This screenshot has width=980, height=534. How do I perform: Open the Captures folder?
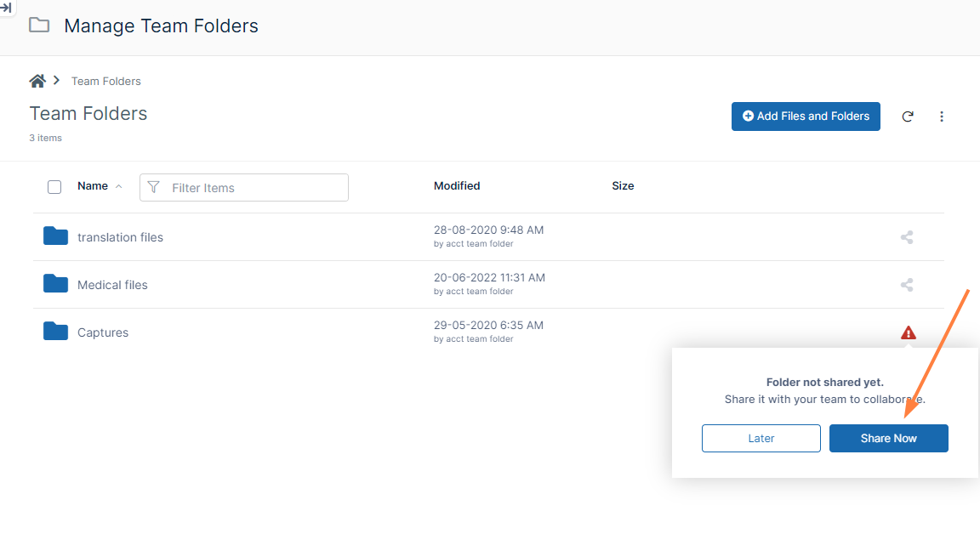[103, 332]
